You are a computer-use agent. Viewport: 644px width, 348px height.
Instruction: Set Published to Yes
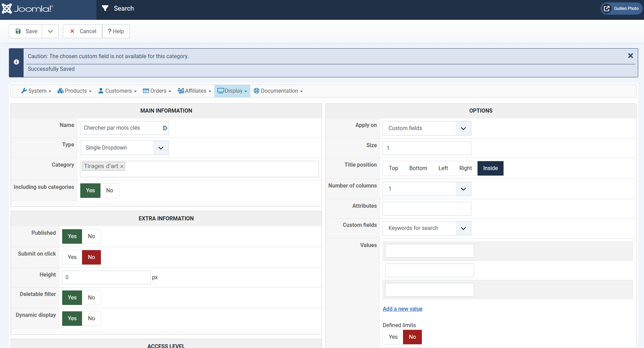click(72, 236)
